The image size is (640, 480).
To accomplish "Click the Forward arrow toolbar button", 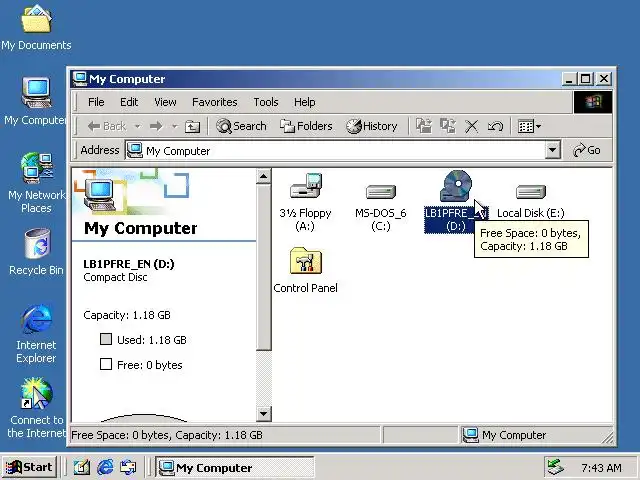I will (x=156, y=126).
